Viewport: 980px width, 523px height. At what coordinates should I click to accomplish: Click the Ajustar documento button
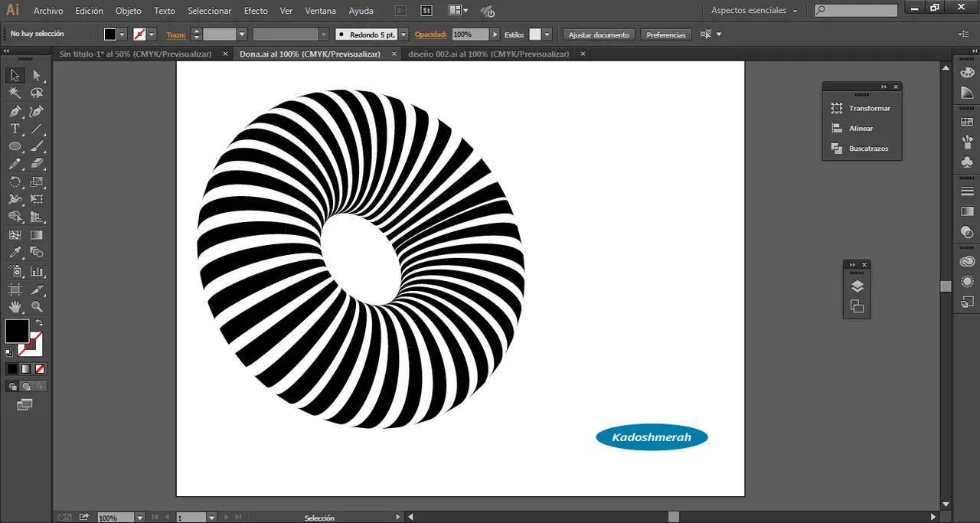point(599,34)
